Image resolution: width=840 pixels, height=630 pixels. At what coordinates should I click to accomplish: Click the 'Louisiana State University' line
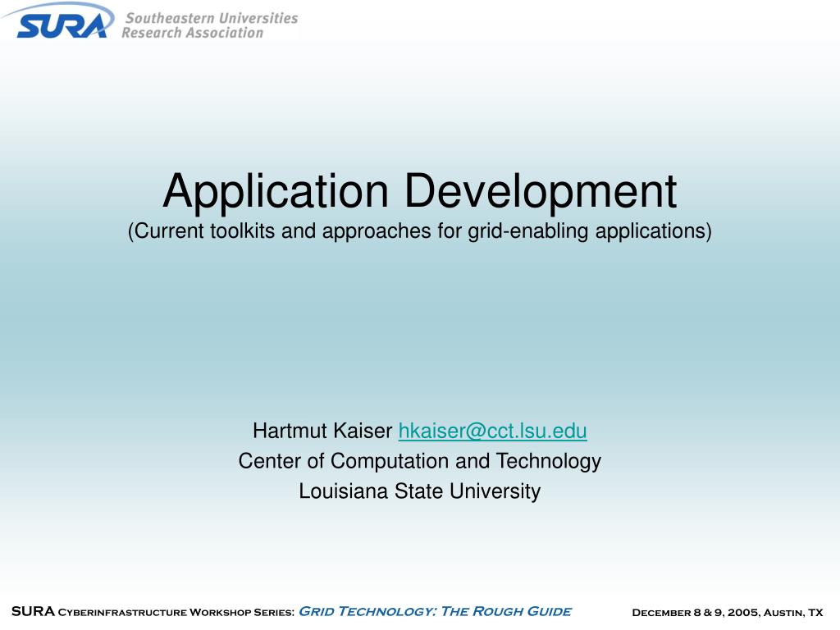coord(420,491)
